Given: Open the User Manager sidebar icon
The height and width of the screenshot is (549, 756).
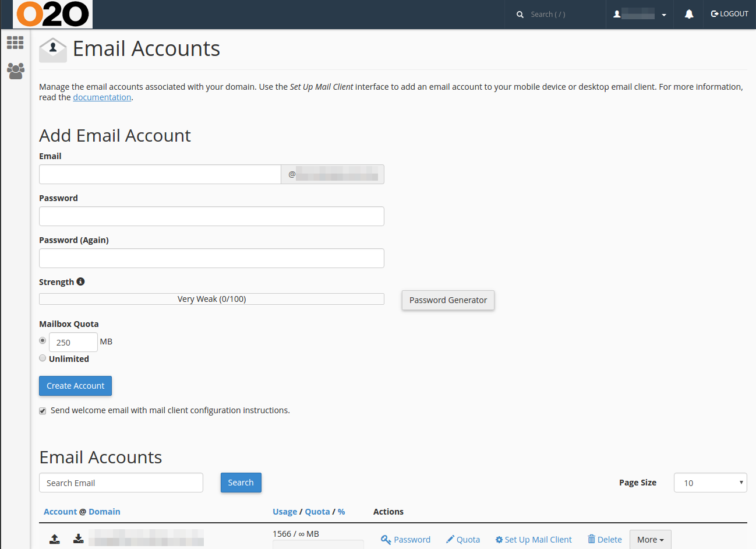Looking at the screenshot, I should 15,71.
